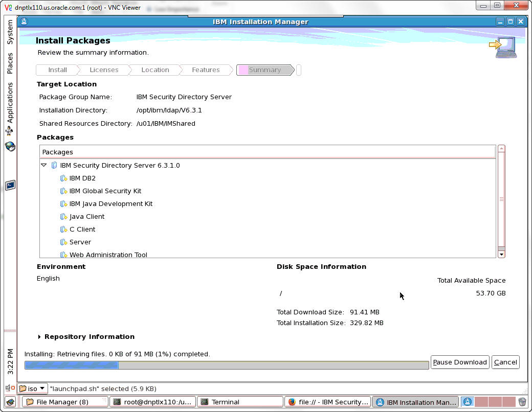Go to the Features wizard step

coord(206,70)
